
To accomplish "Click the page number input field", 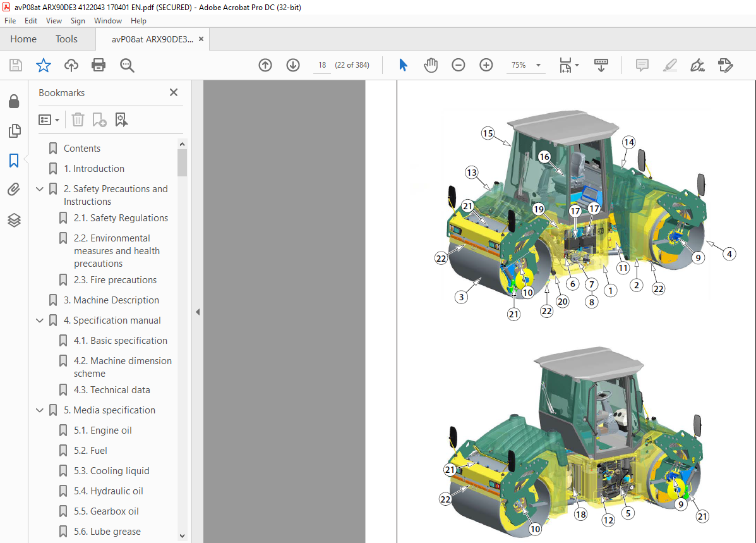I will point(322,65).
